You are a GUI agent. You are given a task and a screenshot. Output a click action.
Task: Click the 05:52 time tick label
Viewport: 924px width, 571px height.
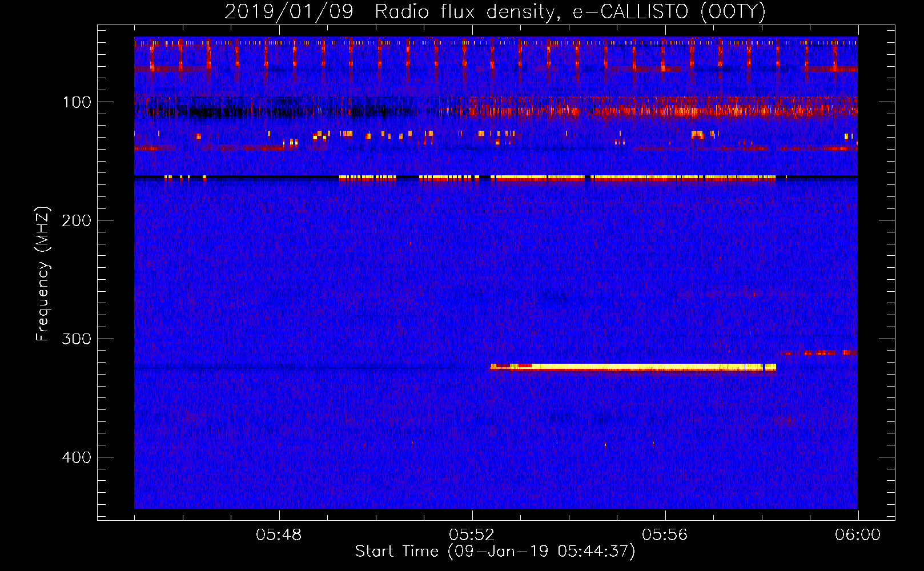[472, 535]
